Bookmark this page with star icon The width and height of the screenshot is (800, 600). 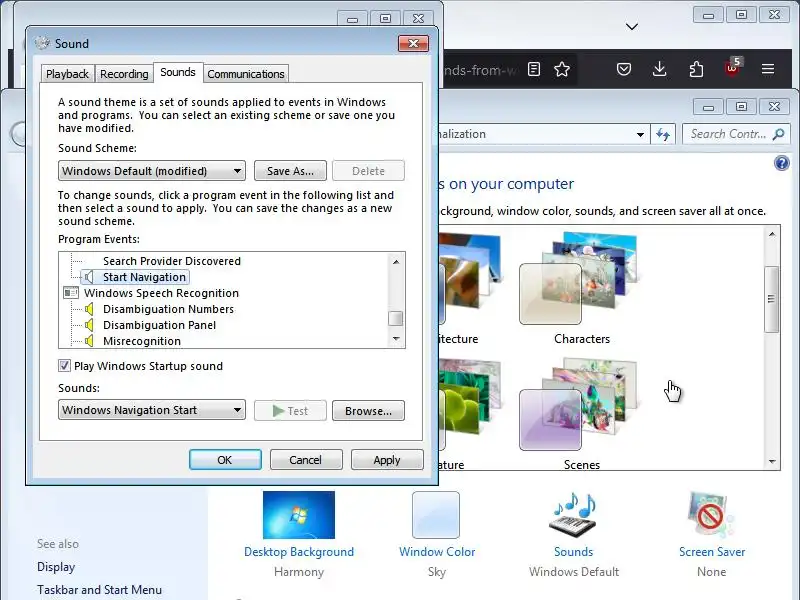[562, 69]
